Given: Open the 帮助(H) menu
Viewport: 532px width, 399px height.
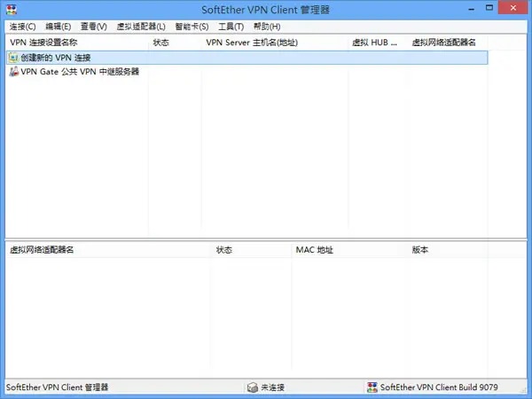Looking at the screenshot, I should [x=267, y=27].
